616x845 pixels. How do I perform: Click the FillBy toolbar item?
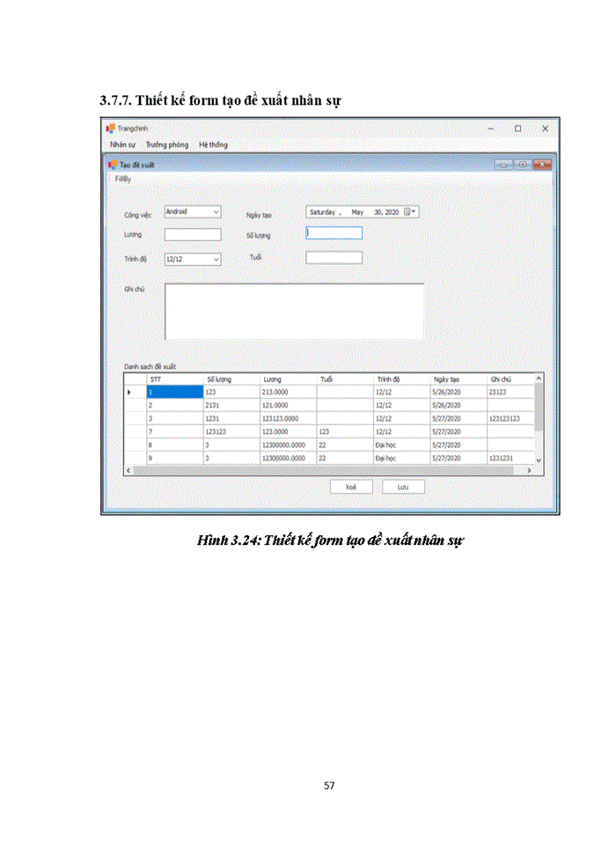click(x=123, y=179)
